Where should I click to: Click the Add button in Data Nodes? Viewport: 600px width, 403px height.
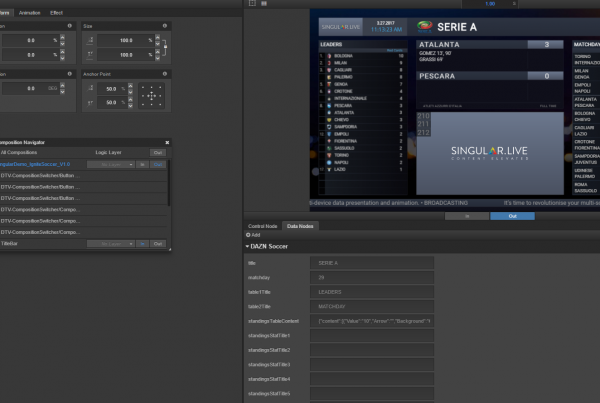click(253, 235)
